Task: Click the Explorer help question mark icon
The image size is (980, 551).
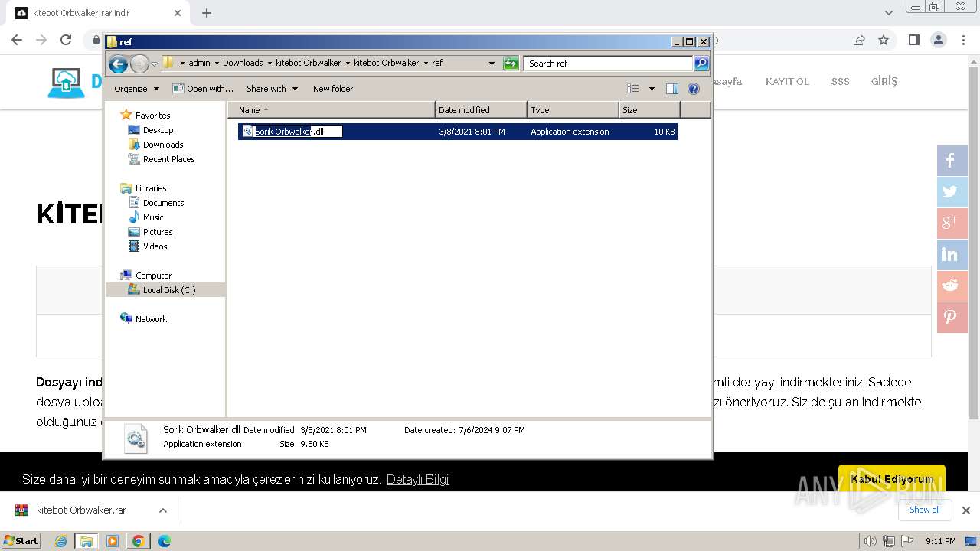Action: (694, 89)
